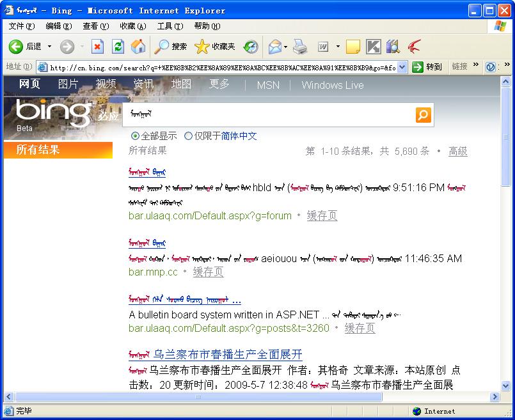Click the horizontal scrollbar right arrow
515x420 pixels.
pos(495,397)
